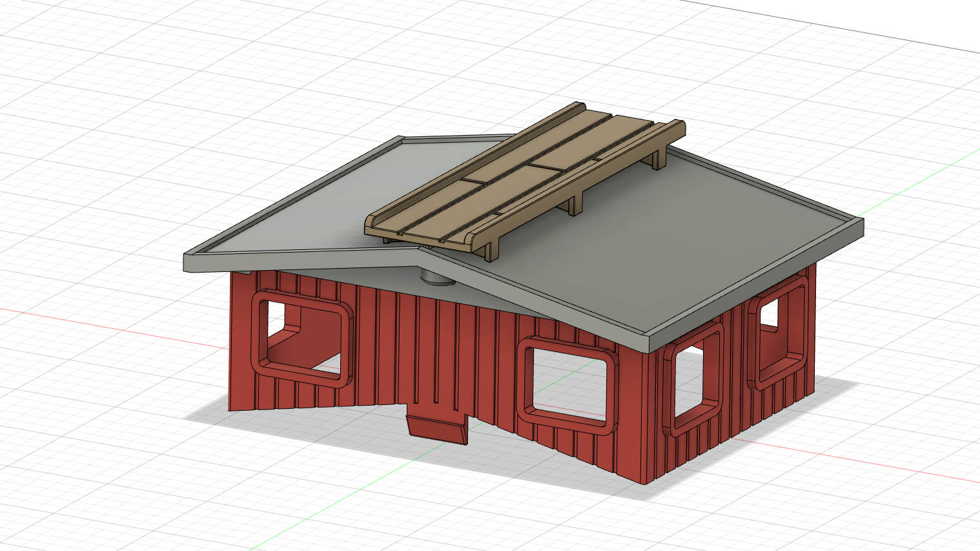The height and width of the screenshot is (551, 980).
Task: Select the rearmost window frame on the right wall
Action: [777, 333]
